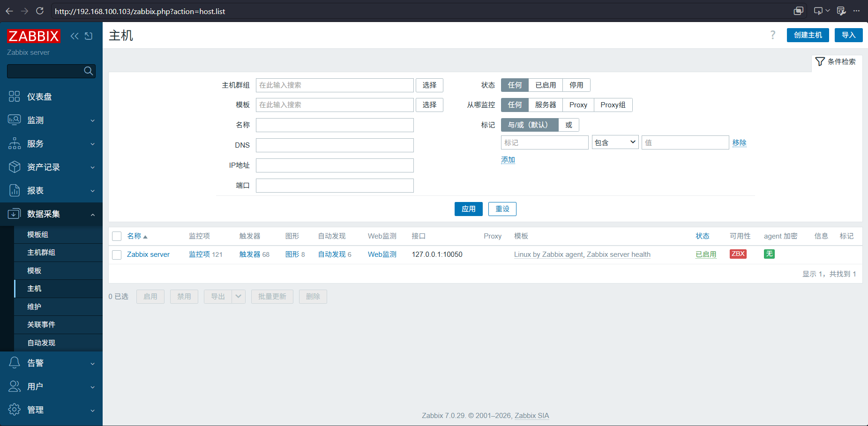
Task: Expand the 管理 menu chevron
Action: [x=92, y=410]
